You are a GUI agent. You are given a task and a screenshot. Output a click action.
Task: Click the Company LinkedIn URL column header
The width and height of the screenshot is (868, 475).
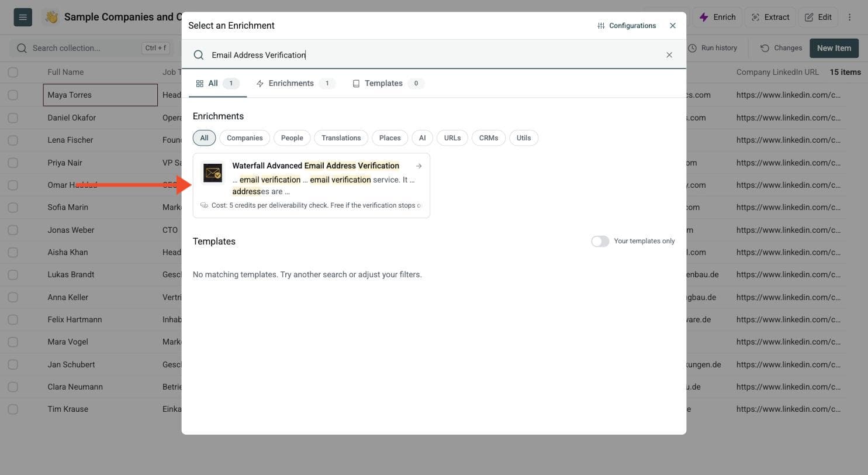point(777,73)
